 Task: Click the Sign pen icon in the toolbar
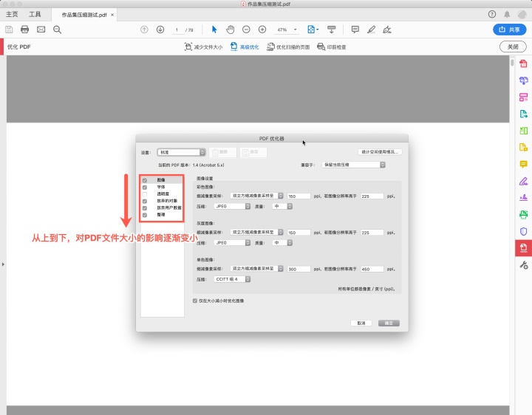click(x=387, y=30)
